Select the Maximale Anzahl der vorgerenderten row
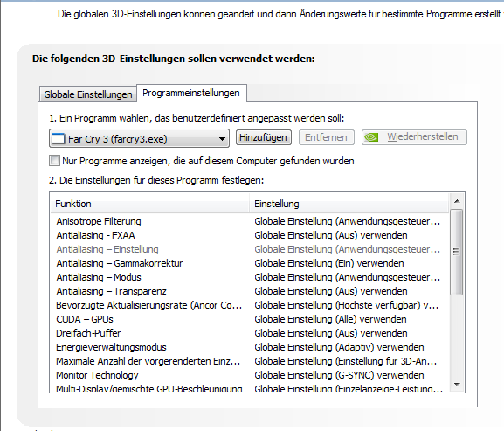The image size is (504, 431). pos(250,361)
